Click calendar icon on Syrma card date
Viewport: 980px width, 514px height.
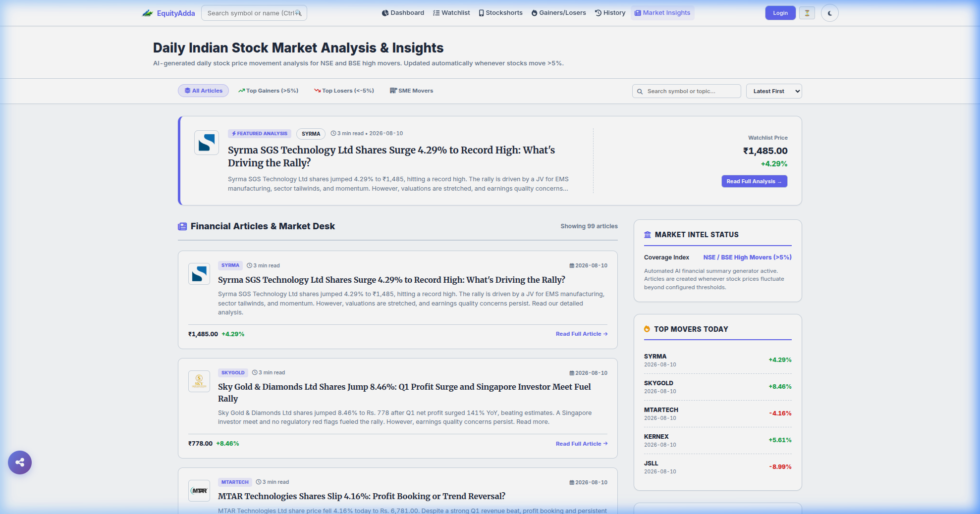pyautogui.click(x=572, y=266)
